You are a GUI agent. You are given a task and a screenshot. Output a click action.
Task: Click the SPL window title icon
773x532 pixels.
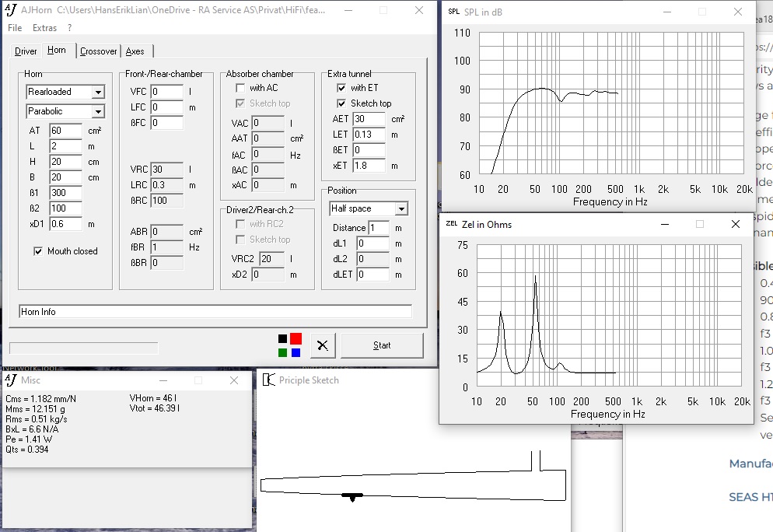[453, 12]
